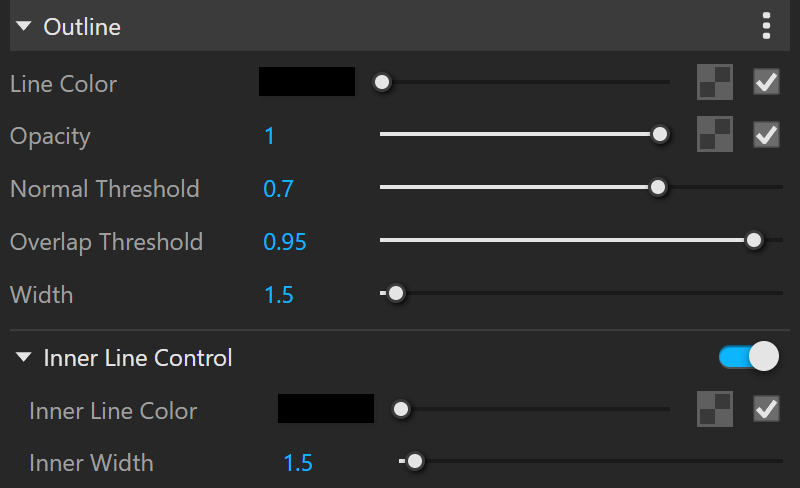The height and width of the screenshot is (488, 800).
Task: Click the Normal Threshold value 0.7
Action: click(278, 189)
